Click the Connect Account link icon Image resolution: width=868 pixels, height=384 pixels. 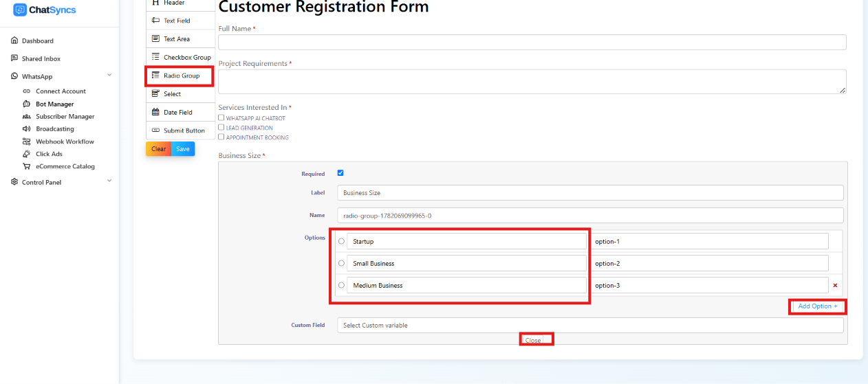coord(26,91)
